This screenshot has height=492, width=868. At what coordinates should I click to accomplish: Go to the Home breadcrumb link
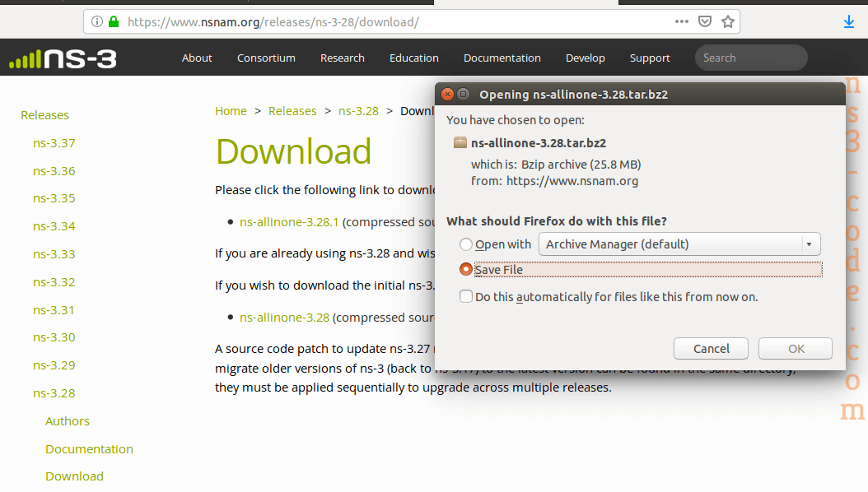[231, 110]
